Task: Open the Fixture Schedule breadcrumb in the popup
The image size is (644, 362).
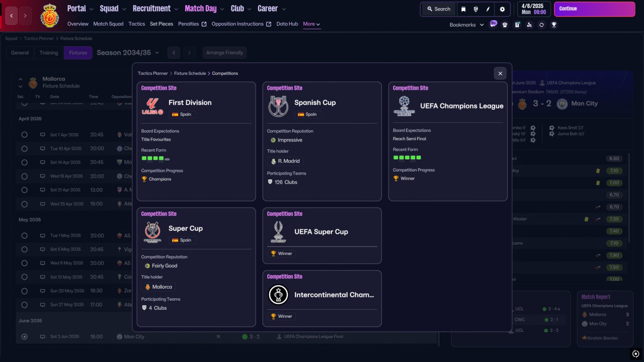Action: [190, 73]
